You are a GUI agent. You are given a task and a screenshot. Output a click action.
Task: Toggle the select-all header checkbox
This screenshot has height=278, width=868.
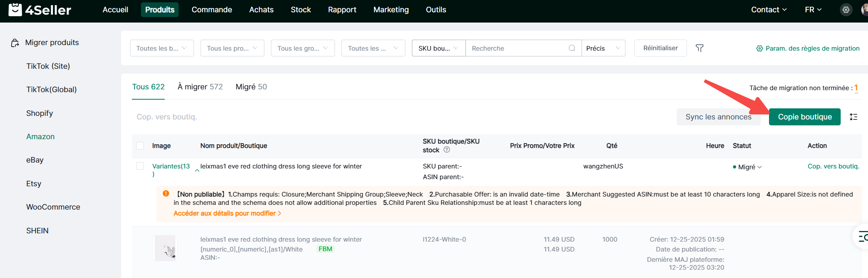(140, 146)
